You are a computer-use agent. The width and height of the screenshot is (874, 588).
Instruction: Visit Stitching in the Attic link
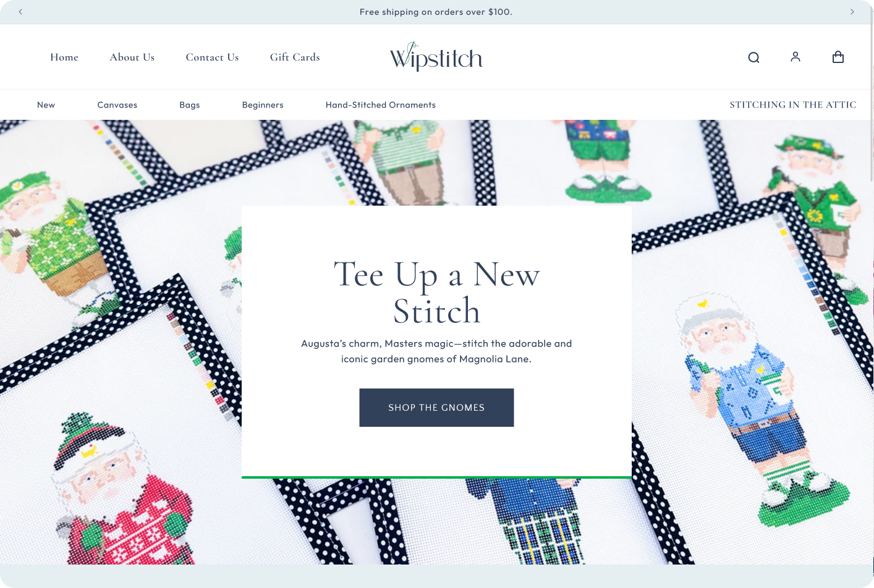(x=793, y=105)
